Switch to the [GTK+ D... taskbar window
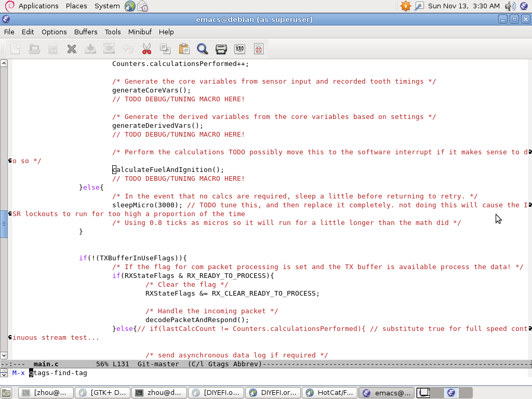This screenshot has height=399, width=532. pos(102,393)
